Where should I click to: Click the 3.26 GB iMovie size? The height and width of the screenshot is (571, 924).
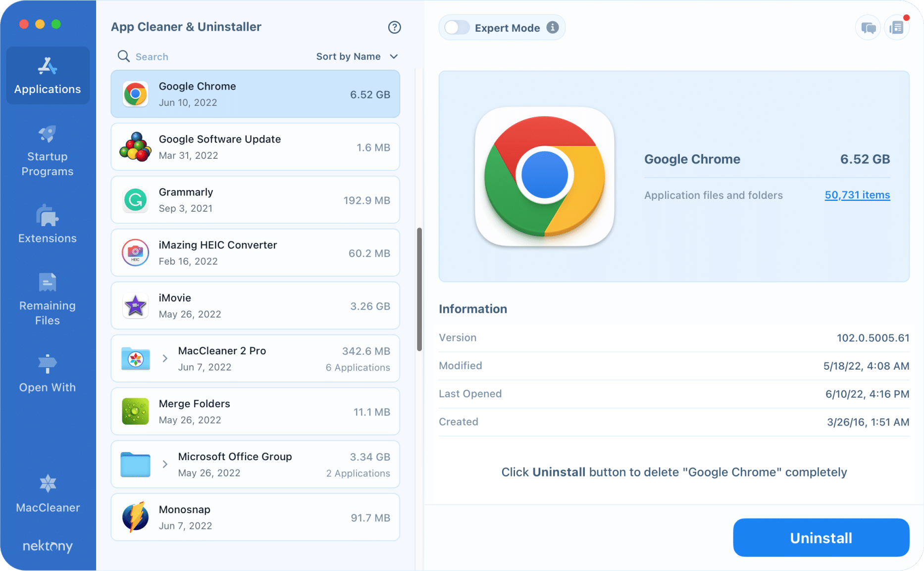[x=370, y=306]
